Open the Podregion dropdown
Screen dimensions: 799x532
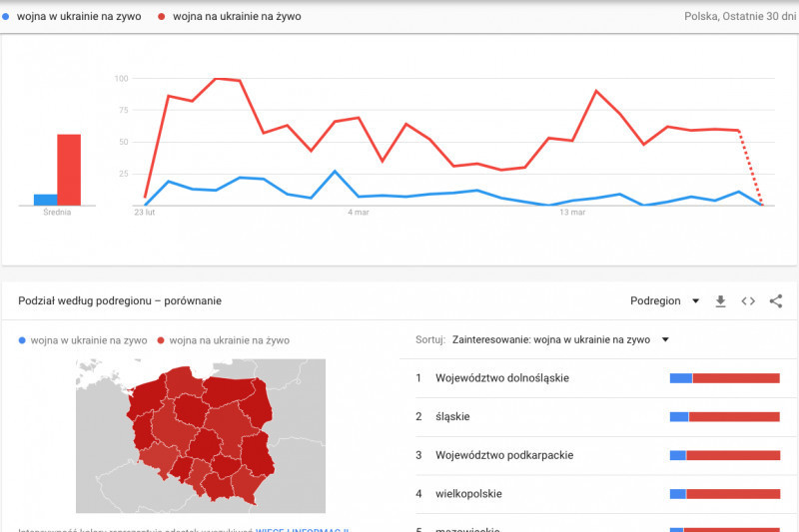coord(663,301)
